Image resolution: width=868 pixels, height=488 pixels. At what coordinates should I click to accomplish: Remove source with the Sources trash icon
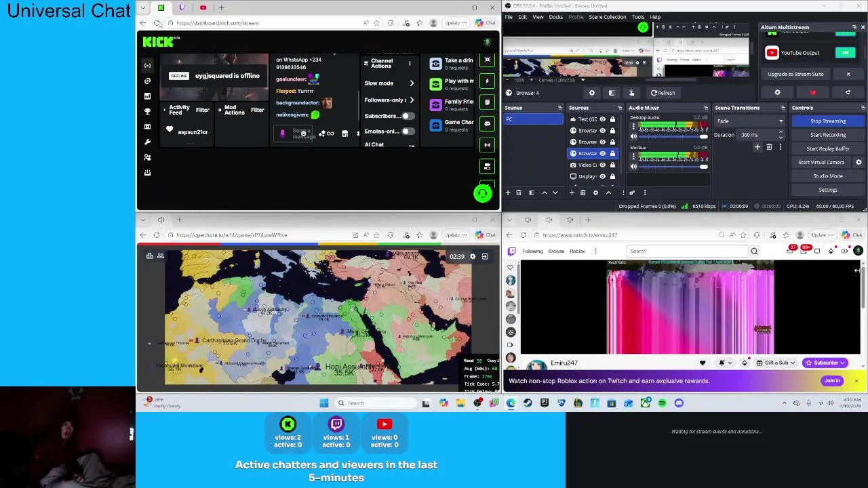pos(583,193)
